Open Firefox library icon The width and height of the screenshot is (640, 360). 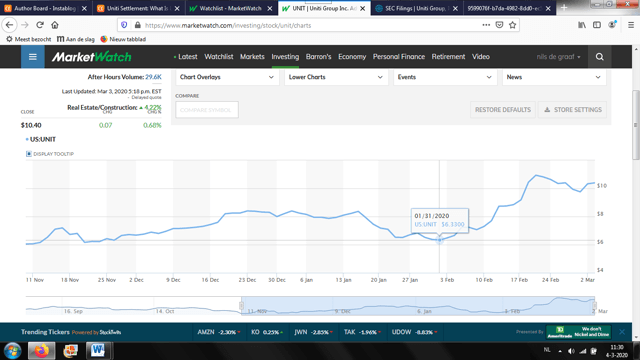[582, 25]
